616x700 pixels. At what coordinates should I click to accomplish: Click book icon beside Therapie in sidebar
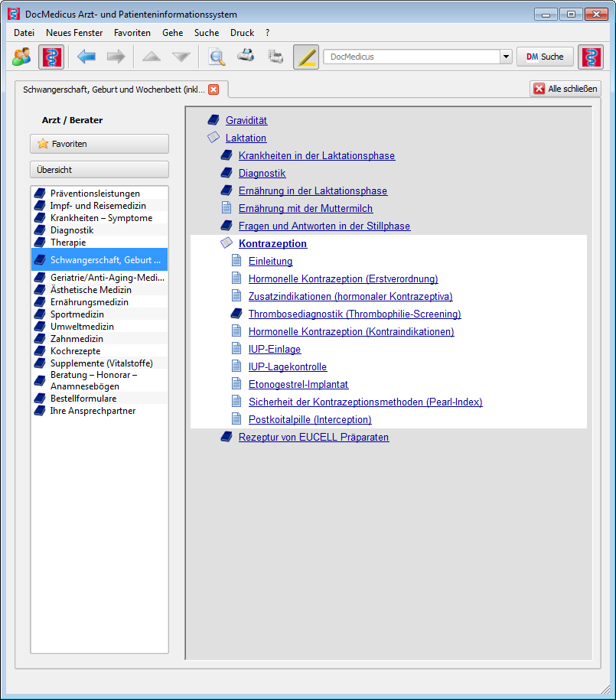click(x=41, y=243)
